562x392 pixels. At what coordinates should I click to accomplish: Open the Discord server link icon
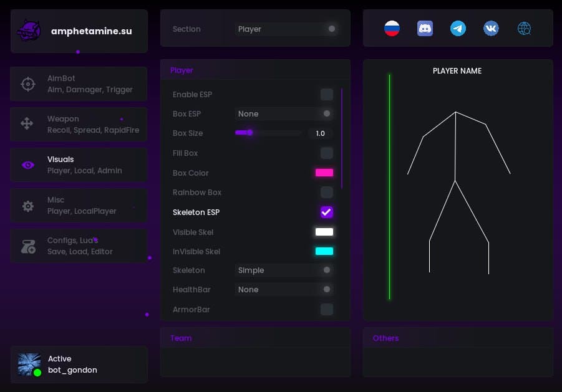[x=425, y=28]
